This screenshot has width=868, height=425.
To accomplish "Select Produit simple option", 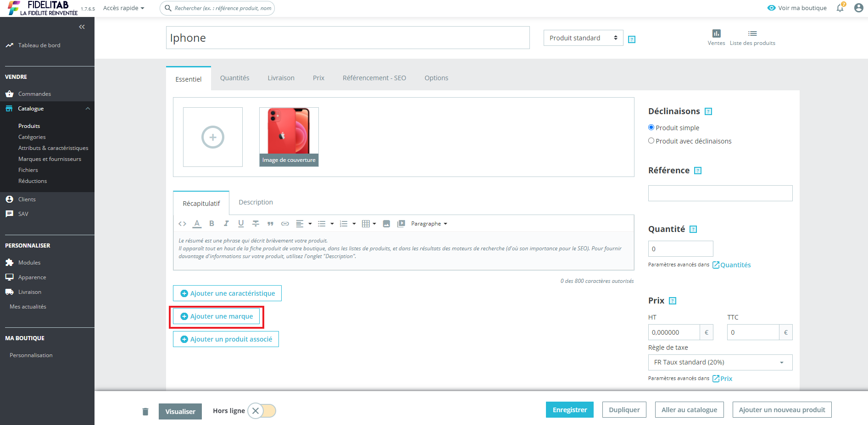I will (651, 127).
